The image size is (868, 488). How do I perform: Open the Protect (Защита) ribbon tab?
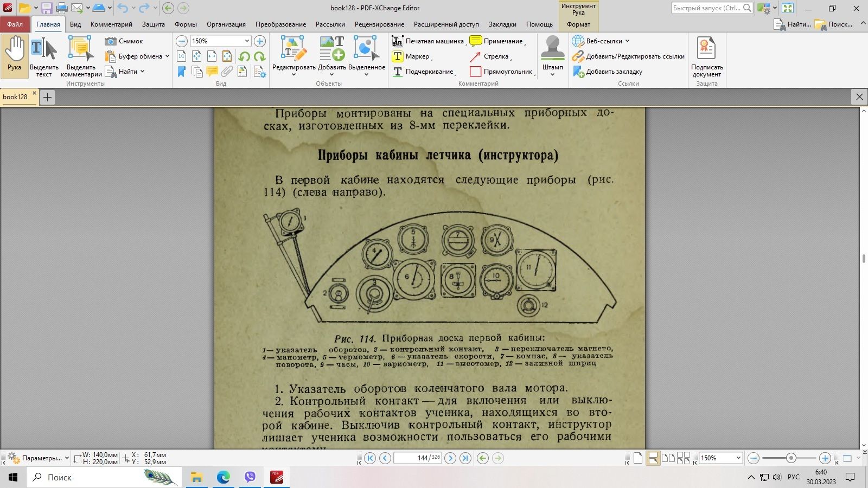(154, 24)
